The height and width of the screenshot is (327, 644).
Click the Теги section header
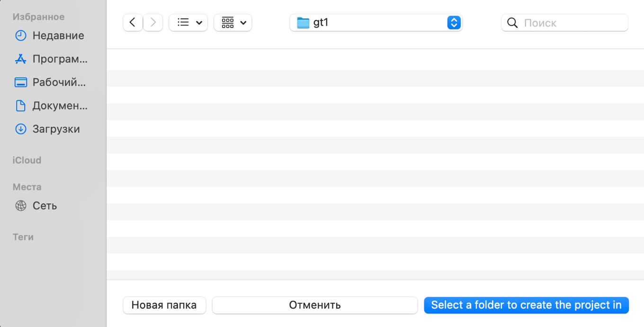23,237
